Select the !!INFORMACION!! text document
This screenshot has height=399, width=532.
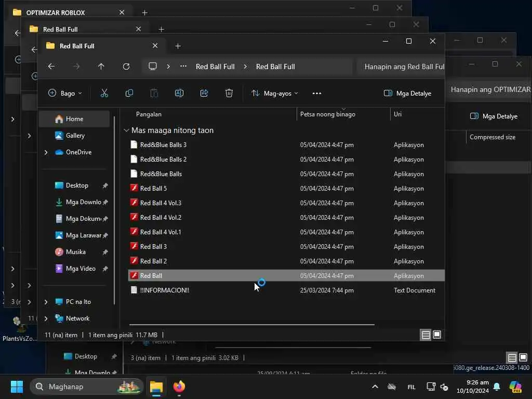click(286, 290)
